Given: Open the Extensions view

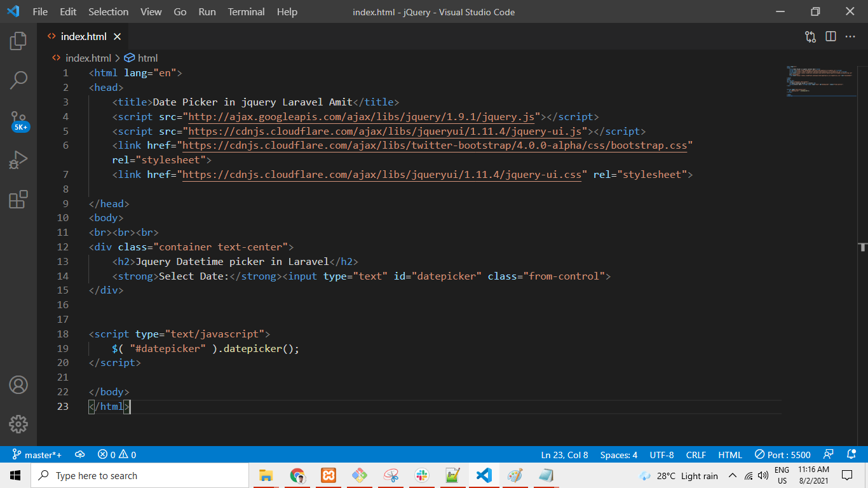Looking at the screenshot, I should [x=18, y=199].
